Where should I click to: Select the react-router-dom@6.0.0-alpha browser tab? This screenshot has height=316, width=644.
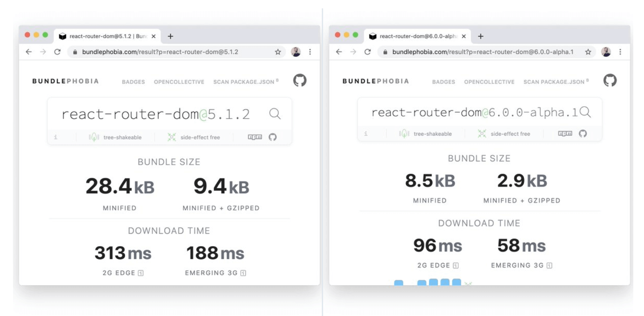point(417,36)
